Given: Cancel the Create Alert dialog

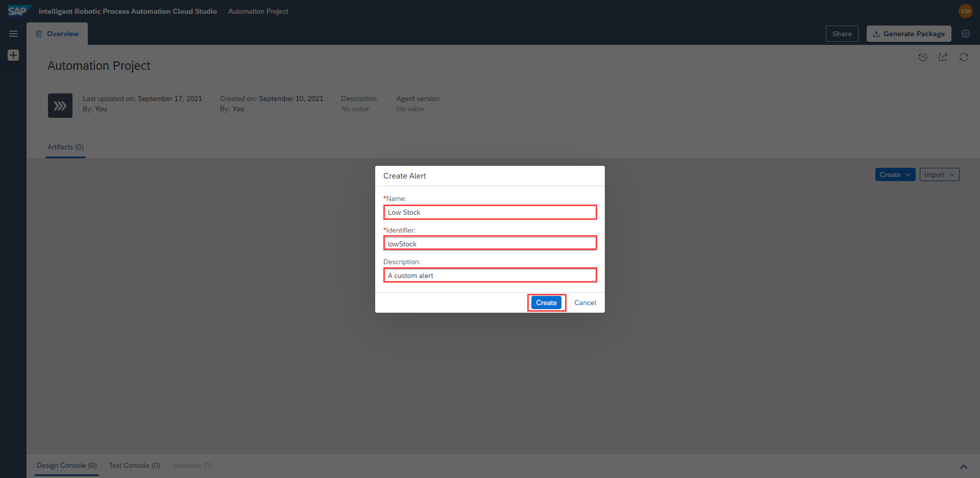Looking at the screenshot, I should coord(585,303).
